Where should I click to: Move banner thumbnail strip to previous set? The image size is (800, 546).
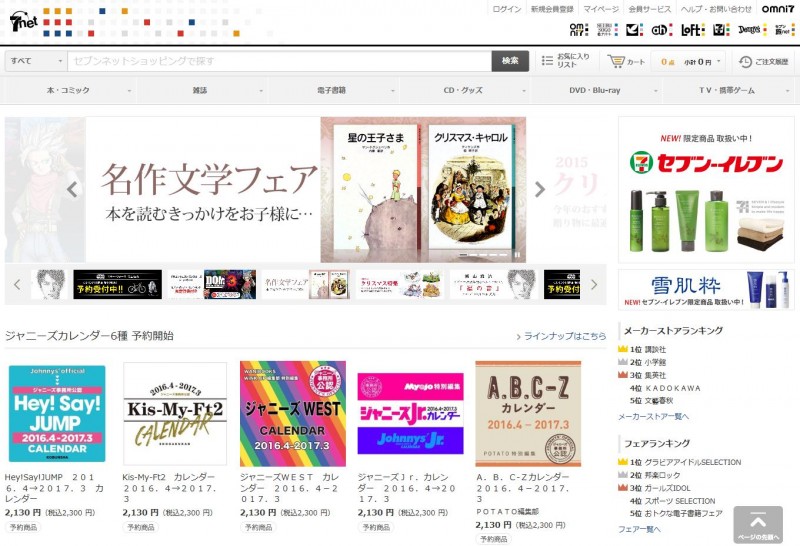coord(17,284)
